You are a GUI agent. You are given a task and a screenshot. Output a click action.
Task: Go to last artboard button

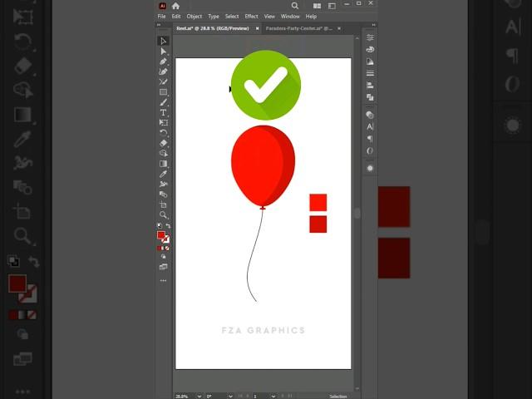(x=290, y=396)
